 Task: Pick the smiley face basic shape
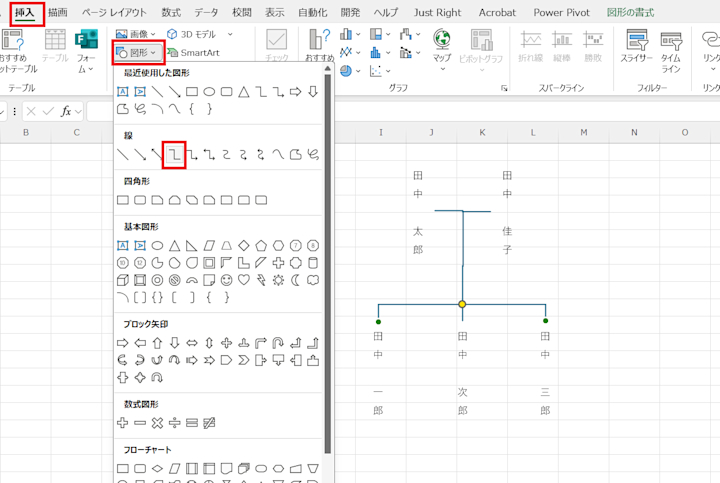226,279
